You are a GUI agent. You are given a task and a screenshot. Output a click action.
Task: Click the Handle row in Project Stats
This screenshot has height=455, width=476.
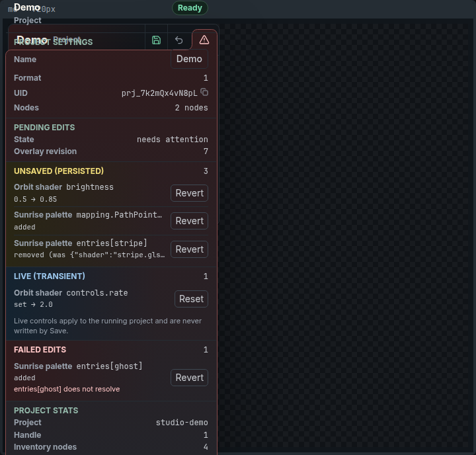click(x=111, y=435)
